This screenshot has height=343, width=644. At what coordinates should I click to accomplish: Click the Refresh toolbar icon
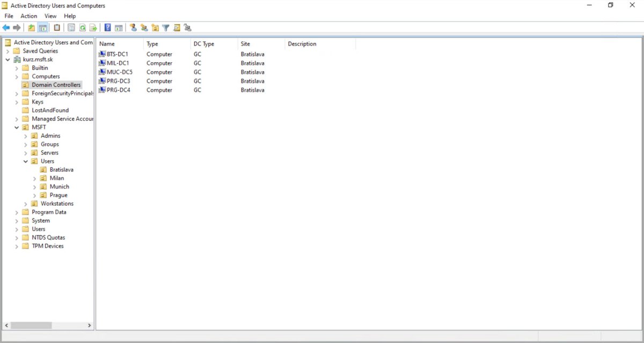tap(83, 28)
